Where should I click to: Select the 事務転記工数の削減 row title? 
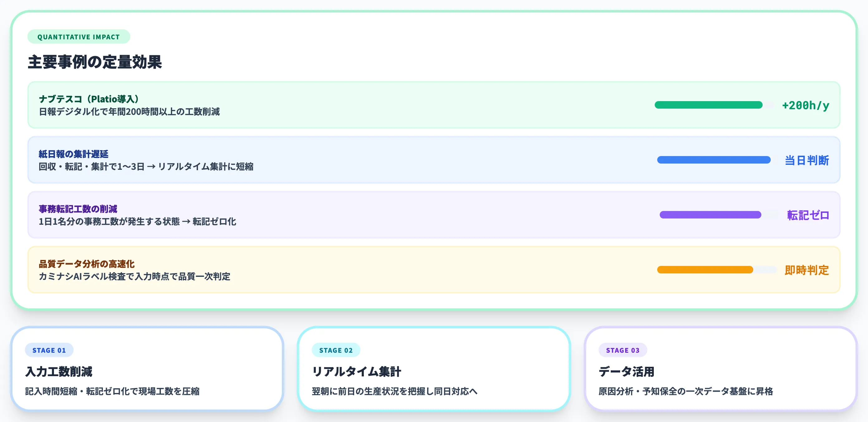(78, 209)
